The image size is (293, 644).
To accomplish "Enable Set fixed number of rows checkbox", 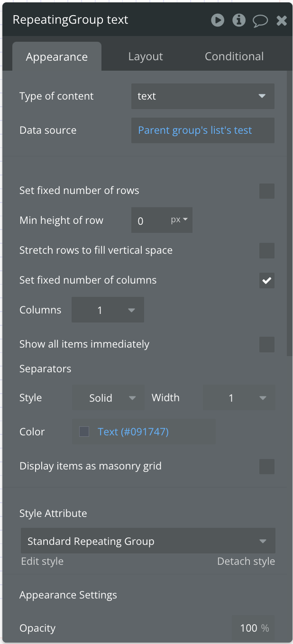I will click(x=267, y=191).
